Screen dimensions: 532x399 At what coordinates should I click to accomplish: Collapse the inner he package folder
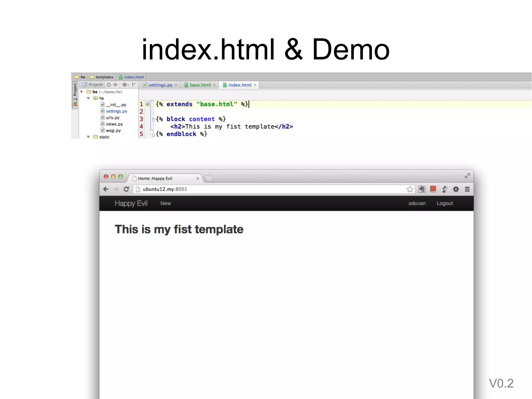[x=88, y=98]
